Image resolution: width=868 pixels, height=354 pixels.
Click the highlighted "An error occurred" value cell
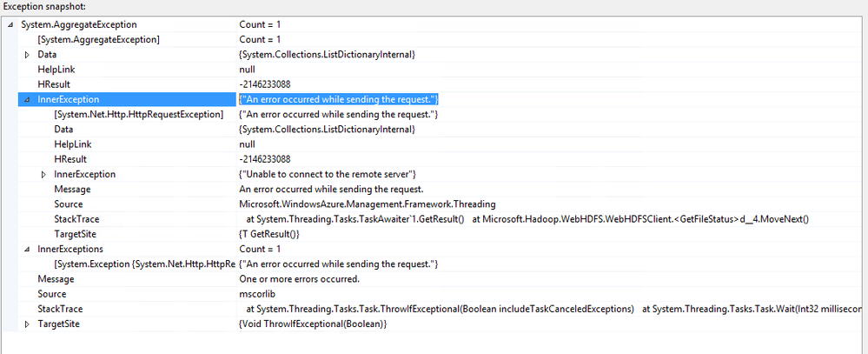[x=338, y=100]
